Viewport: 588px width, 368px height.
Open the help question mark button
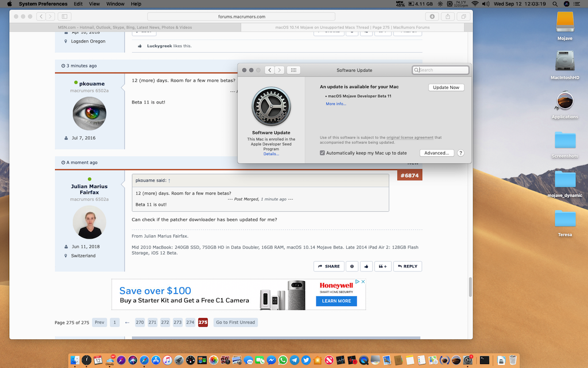[461, 153]
